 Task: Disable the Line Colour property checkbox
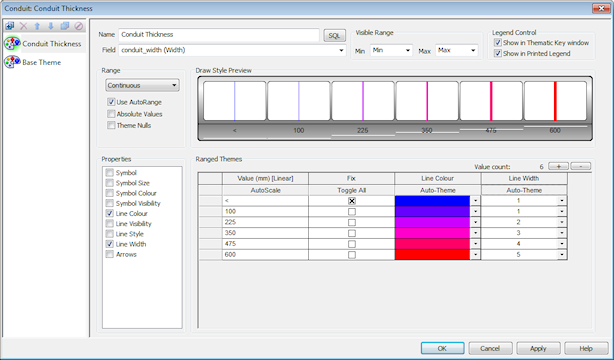(110, 213)
